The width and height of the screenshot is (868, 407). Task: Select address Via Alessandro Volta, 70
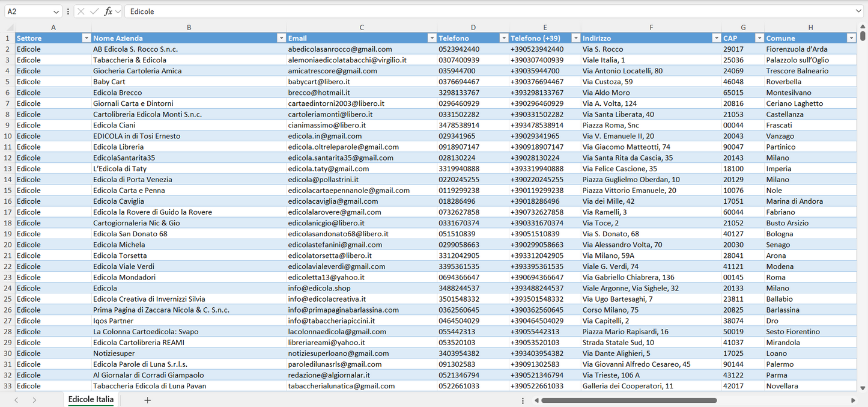651,245
